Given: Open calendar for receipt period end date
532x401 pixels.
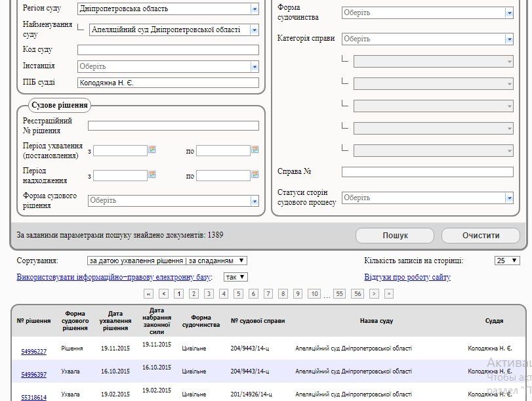Looking at the screenshot, I should [x=255, y=175].
